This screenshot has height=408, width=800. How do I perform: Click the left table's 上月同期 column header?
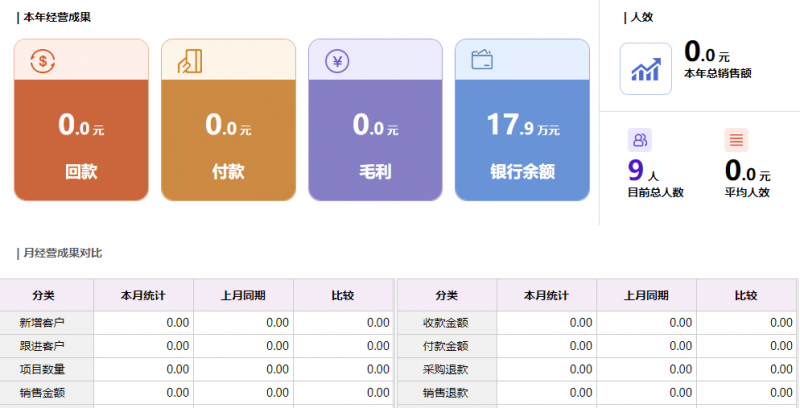click(243, 295)
